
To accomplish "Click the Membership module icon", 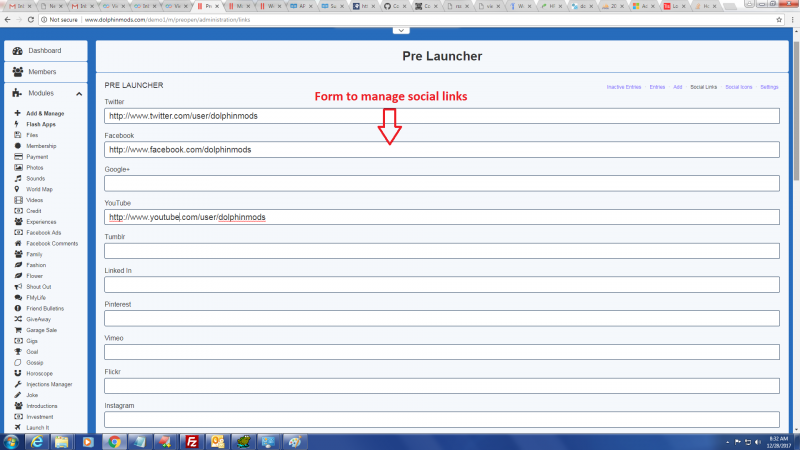I will 18,146.
